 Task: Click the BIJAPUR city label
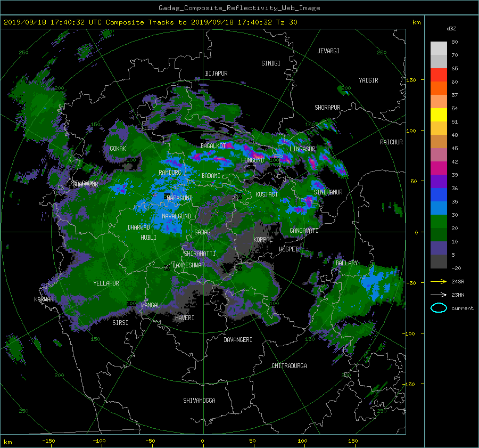[x=216, y=74]
